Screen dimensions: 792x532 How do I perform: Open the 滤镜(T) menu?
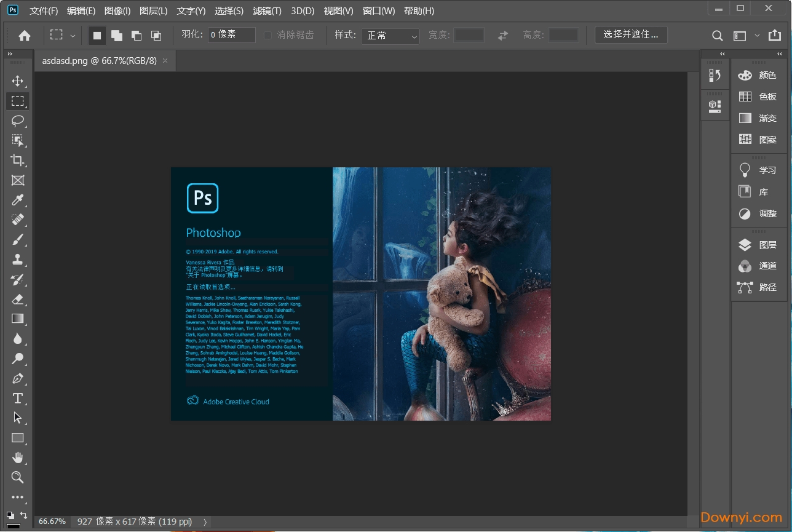tap(267, 10)
